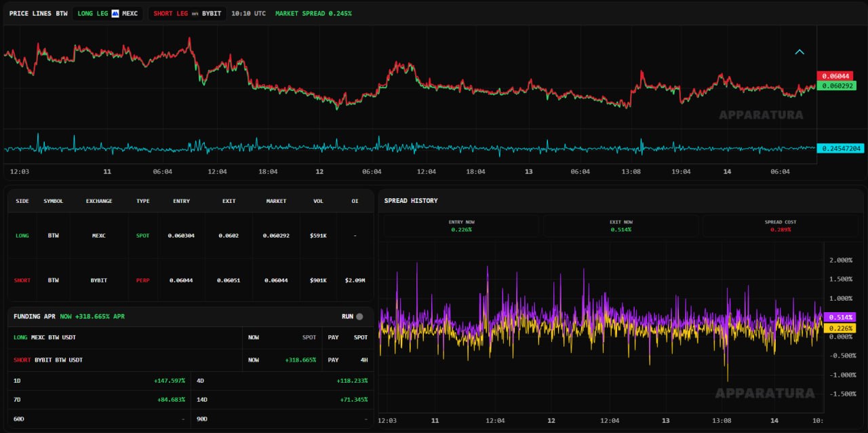
Task: Click the 14D funding APR cell
Action: pyautogui.click(x=282, y=400)
